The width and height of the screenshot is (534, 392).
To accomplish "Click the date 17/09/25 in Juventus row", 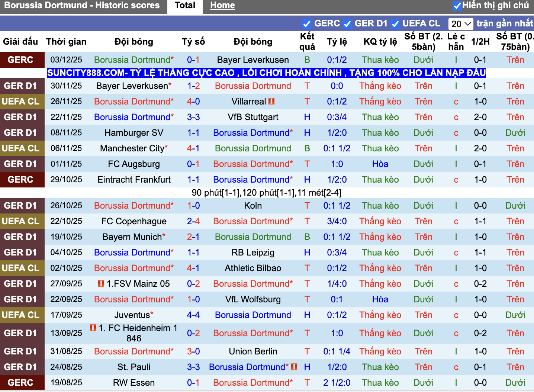I will [66, 315].
